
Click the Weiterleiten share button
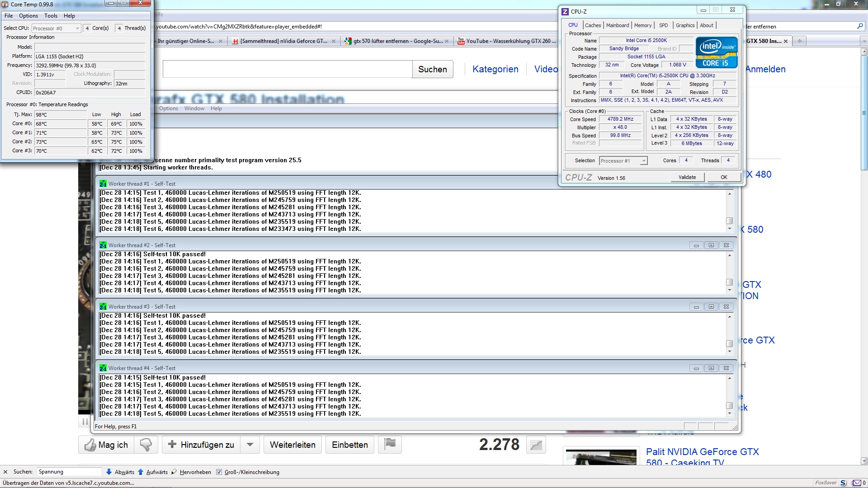tap(292, 445)
